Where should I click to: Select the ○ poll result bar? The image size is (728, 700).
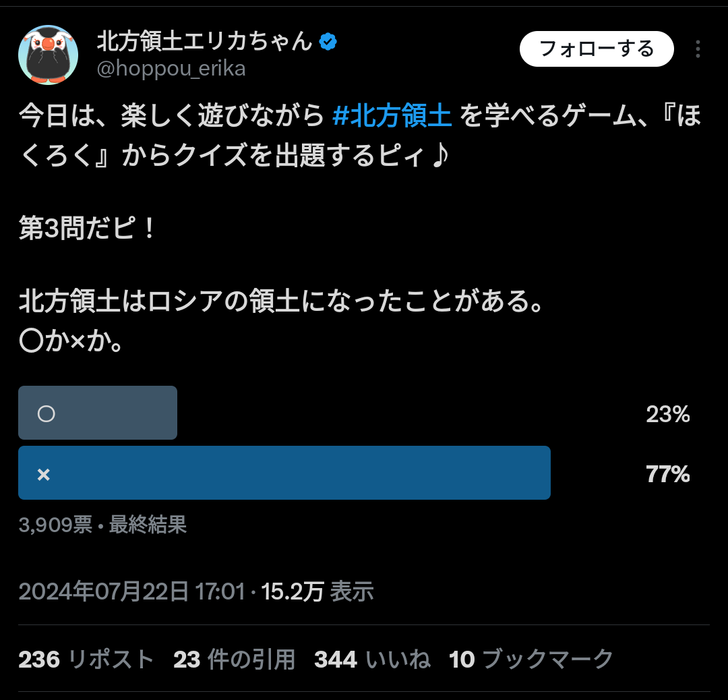tap(98, 413)
